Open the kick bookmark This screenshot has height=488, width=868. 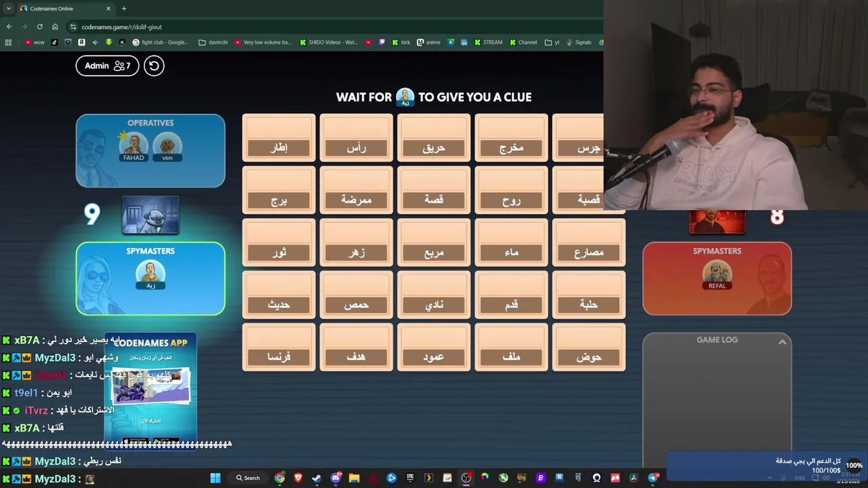point(401,42)
